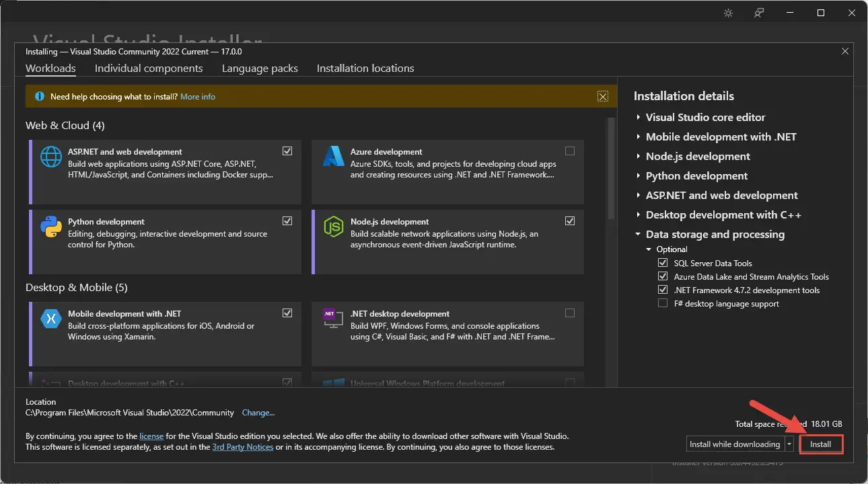Expand Mobile development with .NET details
Viewport: 868px width, 484px height.
pyautogui.click(x=638, y=137)
